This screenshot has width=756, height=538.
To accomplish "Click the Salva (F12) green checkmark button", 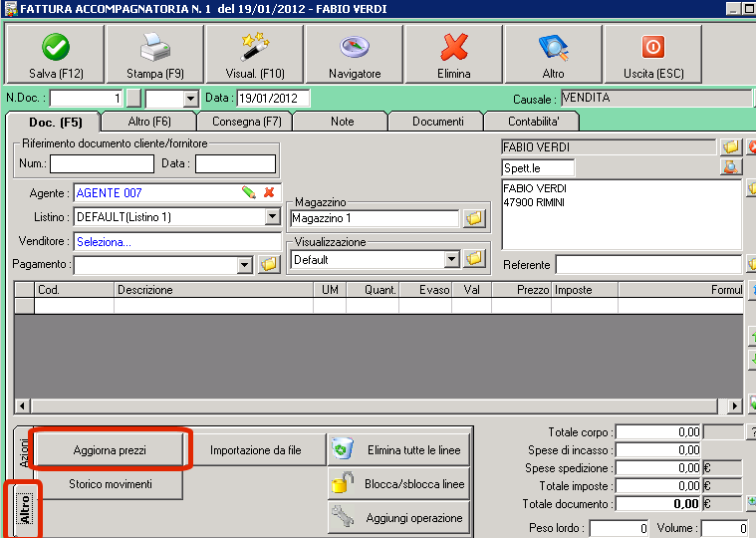I will [55, 55].
